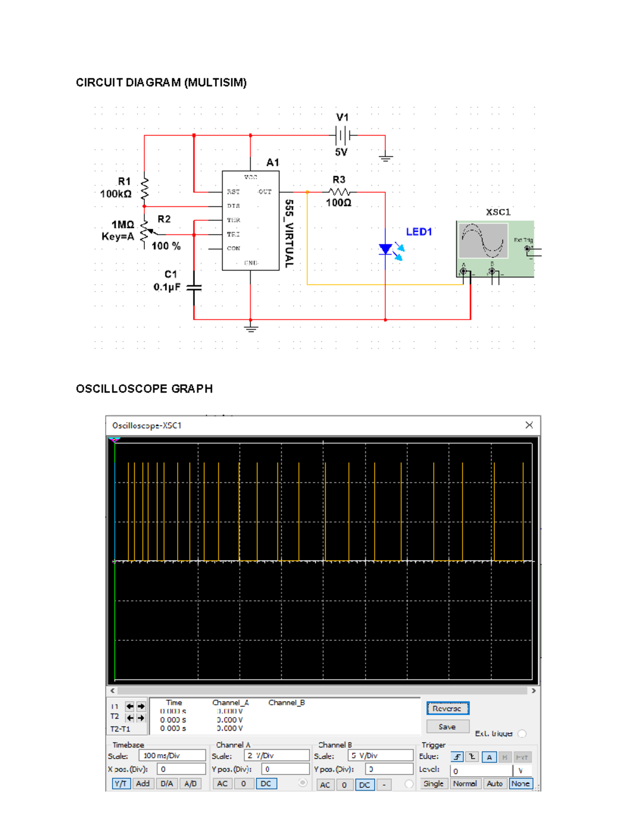
Task: Save the oscilloscope data
Action: point(447,727)
